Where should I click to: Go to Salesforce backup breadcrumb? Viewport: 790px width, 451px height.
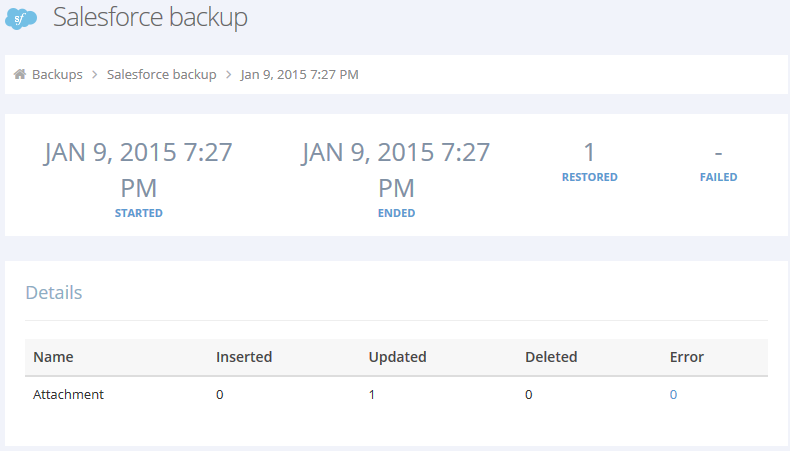[161, 75]
